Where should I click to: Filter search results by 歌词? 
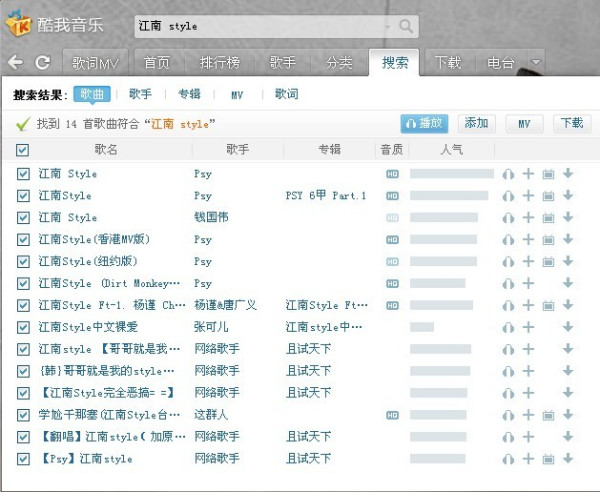coord(287,94)
